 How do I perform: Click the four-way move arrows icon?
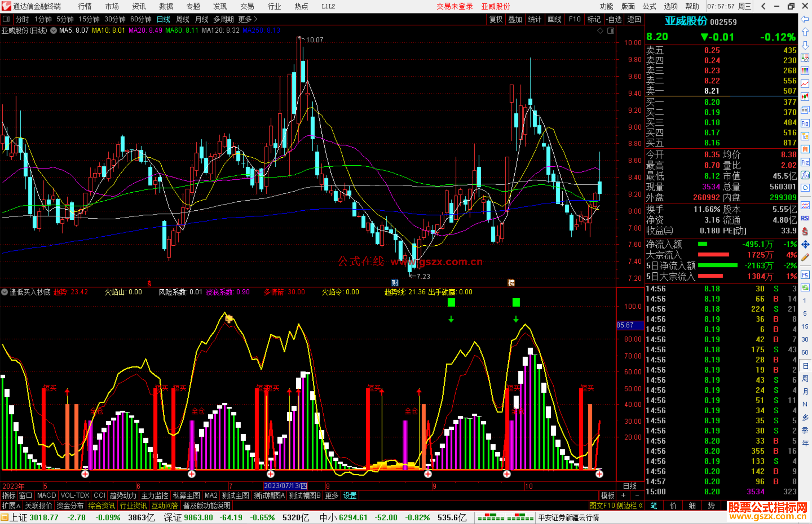[x=805, y=245]
